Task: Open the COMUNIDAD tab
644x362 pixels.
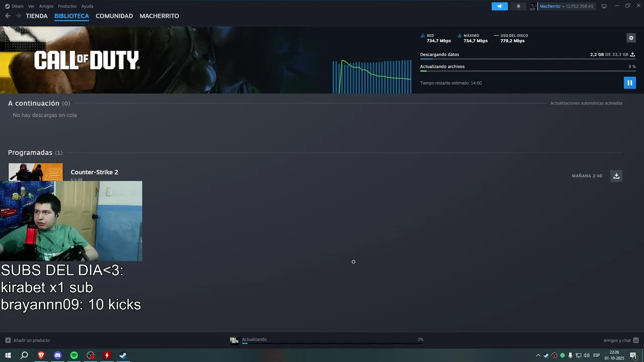Action: tap(114, 16)
